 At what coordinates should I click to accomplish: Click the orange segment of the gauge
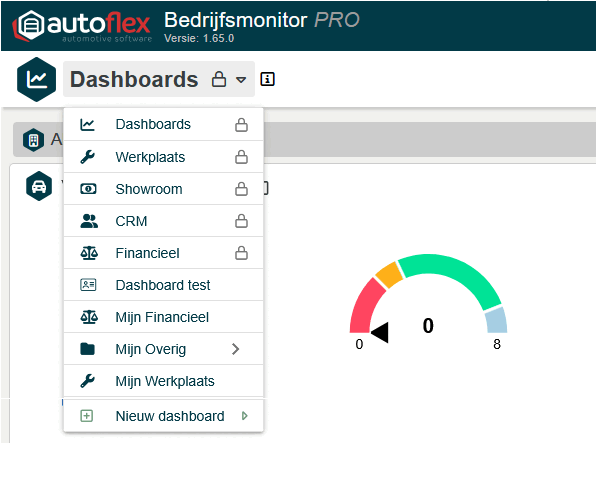(389, 275)
